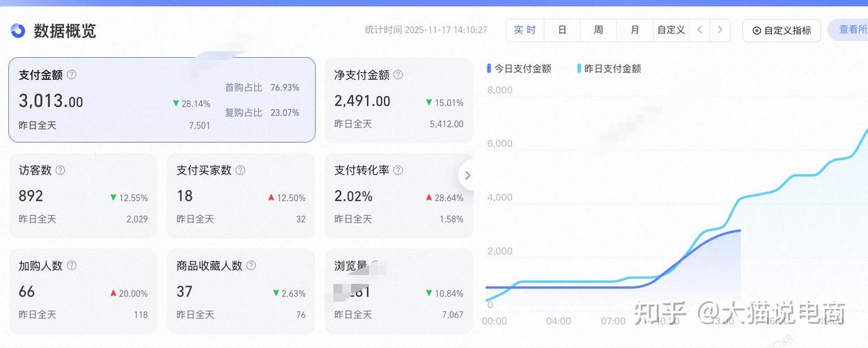The image size is (868, 348).
Task: Show more metric cards with right chevron
Action: click(x=467, y=175)
